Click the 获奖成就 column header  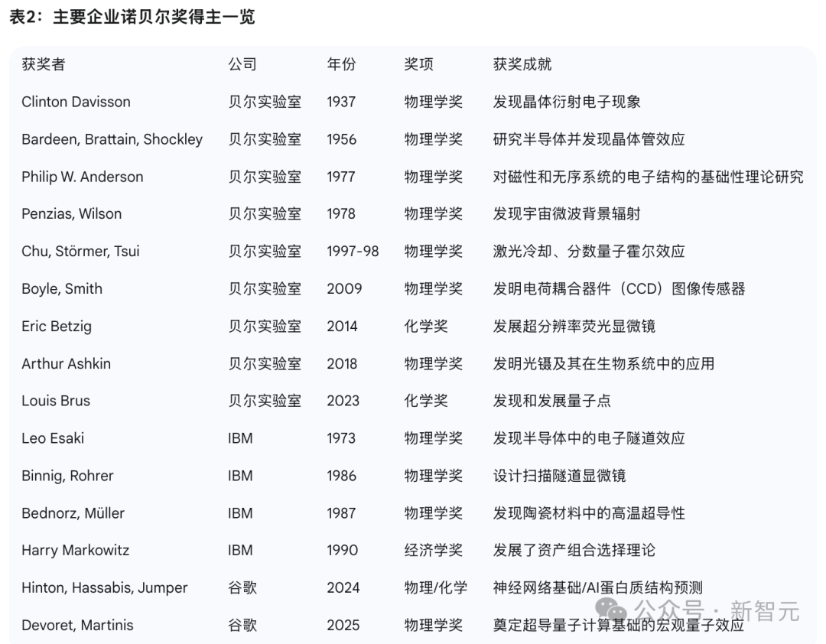[x=522, y=64]
